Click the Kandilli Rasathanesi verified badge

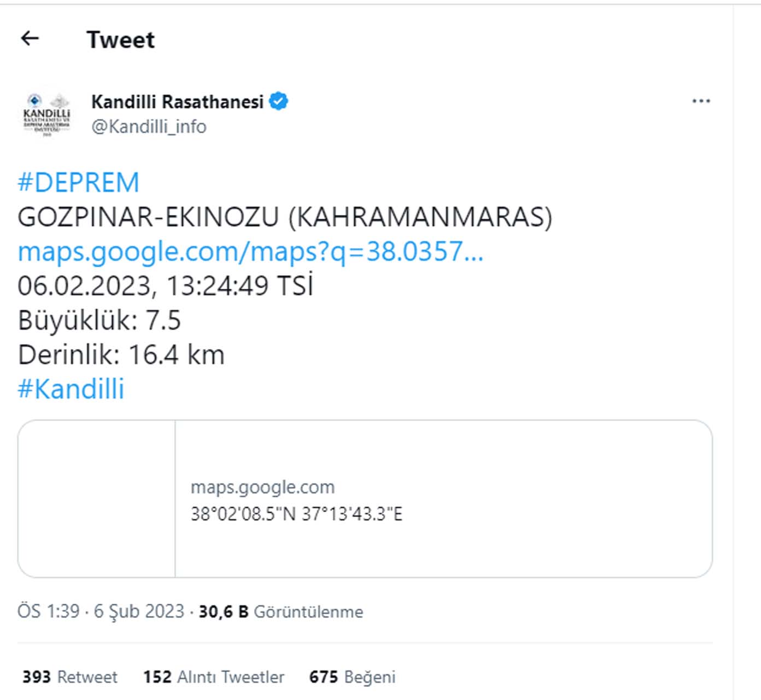[279, 100]
